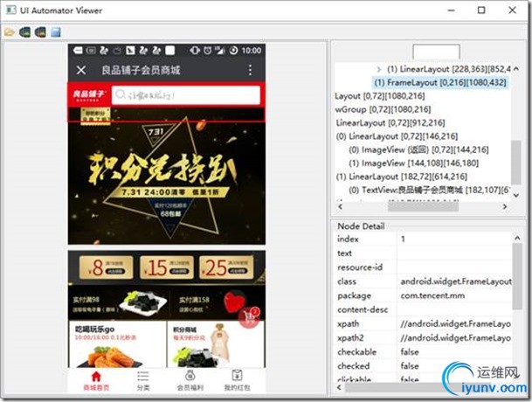Tap the 积分兑换 promotional banner
Screen dimensions: 532x402
tap(167, 177)
